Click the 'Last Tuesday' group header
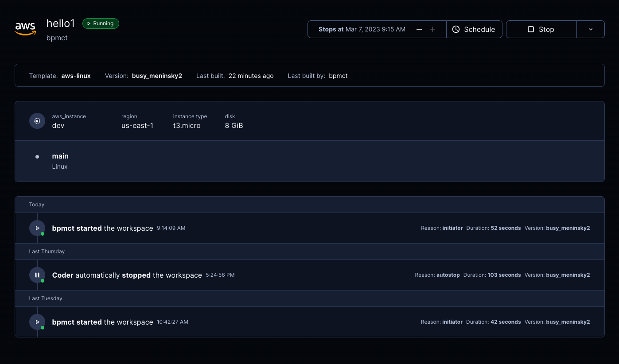Screen dimensions: 619x364 click(310, 298)
